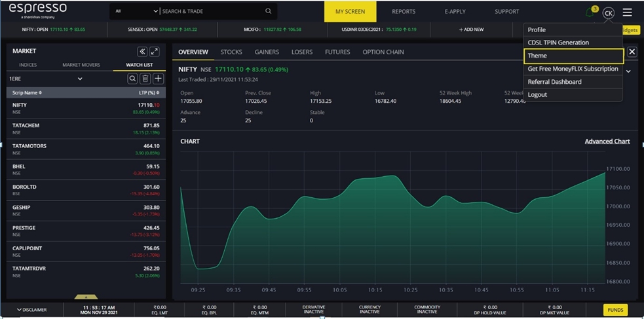Viewport: 644px width, 319px height.
Task: Collapse the Market panel with double-arrow icon
Action: click(142, 51)
